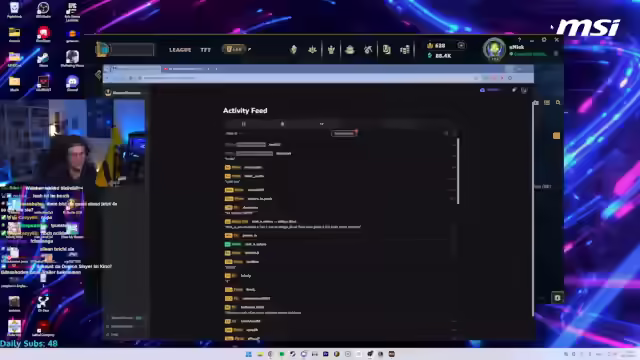The image size is (640, 360).
Task: Open the Discord desktop shortcut
Action: pyautogui.click(x=72, y=83)
